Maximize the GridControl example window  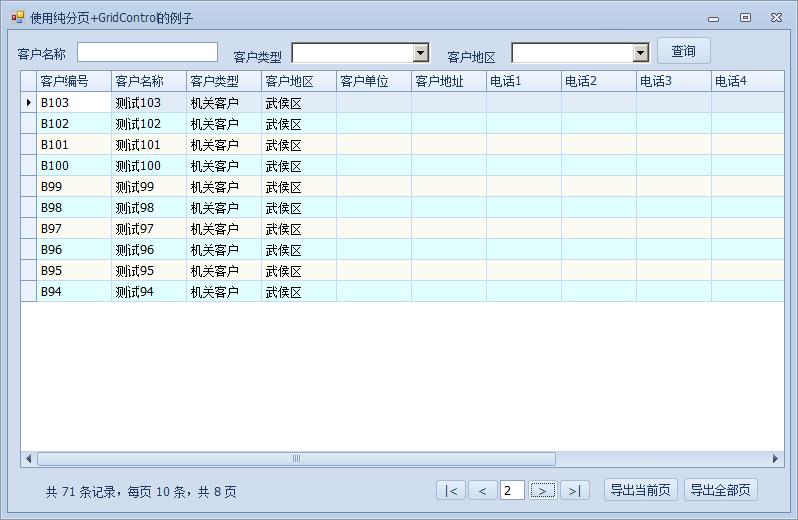pos(745,18)
